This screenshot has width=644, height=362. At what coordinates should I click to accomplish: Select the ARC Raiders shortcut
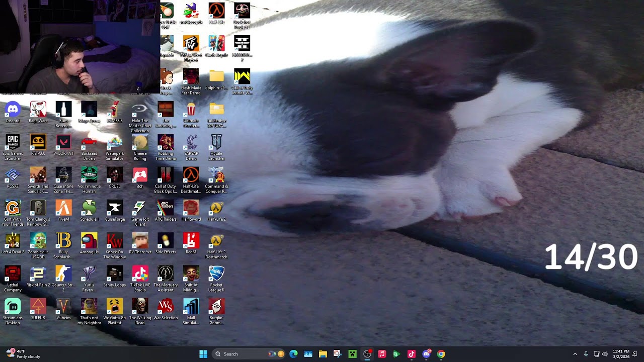tap(166, 210)
